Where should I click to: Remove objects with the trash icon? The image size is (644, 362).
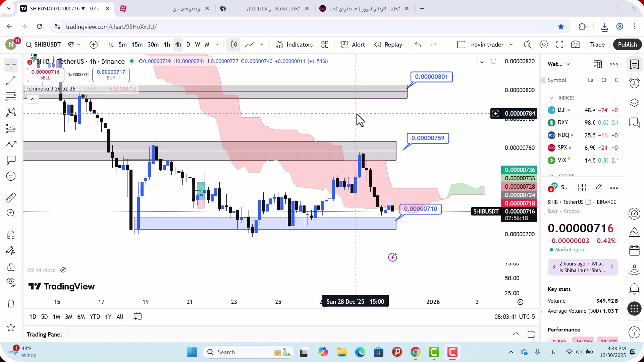pyautogui.click(x=11, y=304)
